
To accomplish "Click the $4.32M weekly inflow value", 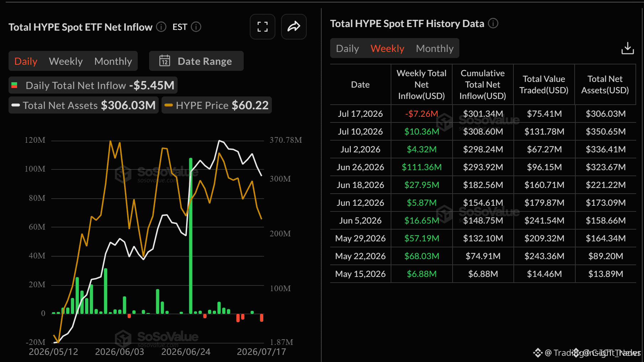I will pos(422,149).
